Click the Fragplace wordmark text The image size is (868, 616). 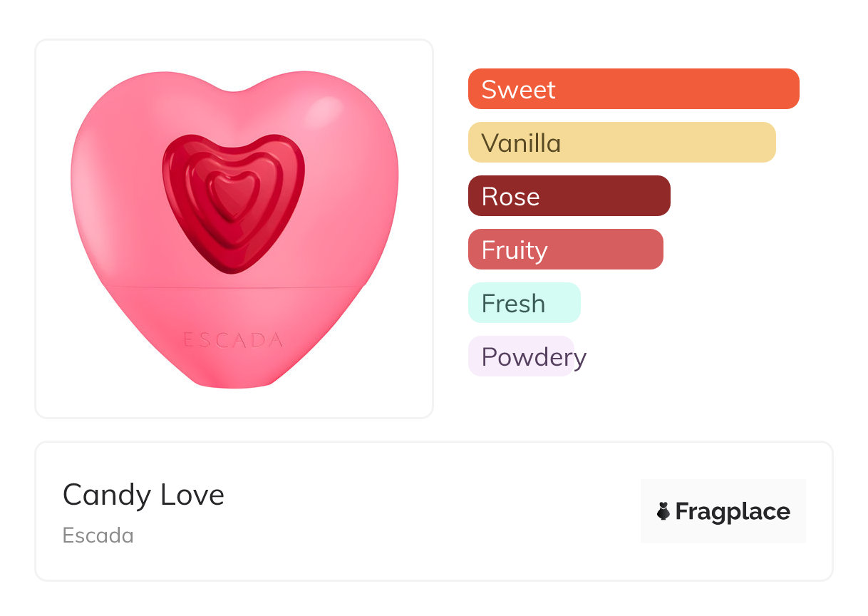(733, 511)
